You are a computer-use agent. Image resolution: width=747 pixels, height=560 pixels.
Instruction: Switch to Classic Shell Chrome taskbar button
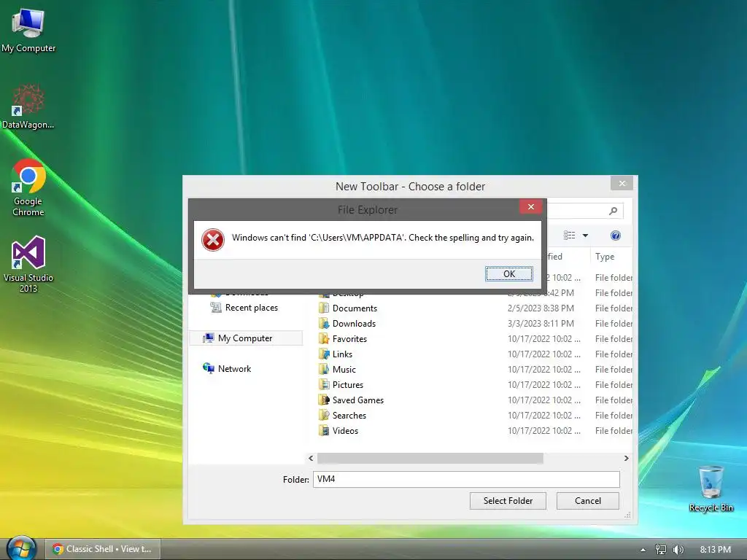(102, 549)
